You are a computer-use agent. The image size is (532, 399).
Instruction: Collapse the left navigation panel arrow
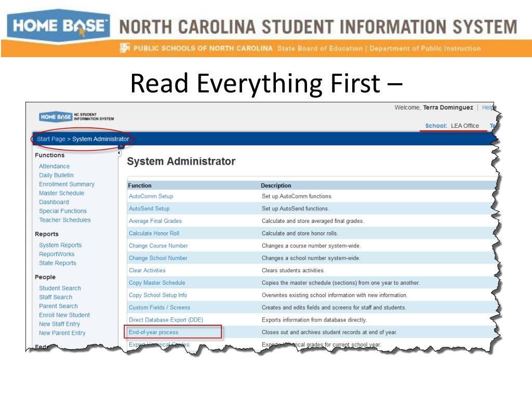(119, 153)
